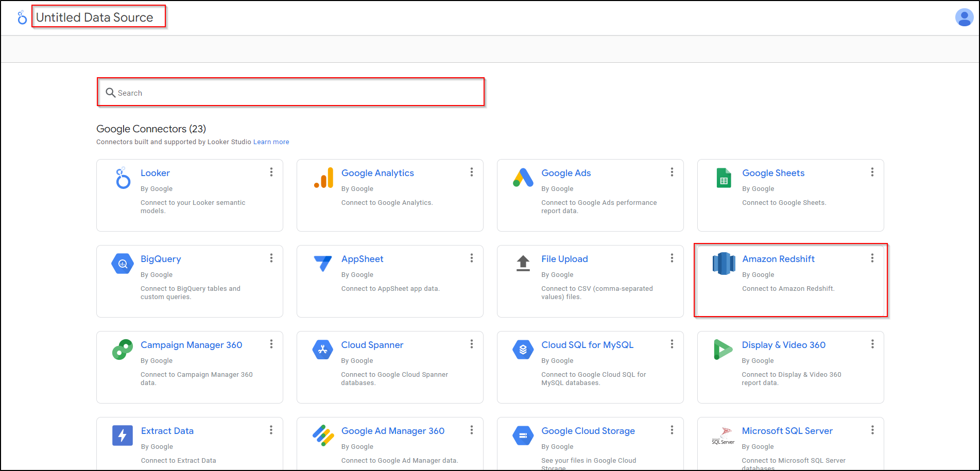Pick the Microsoft SQL Server title
Viewport: 980px width, 471px height.
[787, 431]
